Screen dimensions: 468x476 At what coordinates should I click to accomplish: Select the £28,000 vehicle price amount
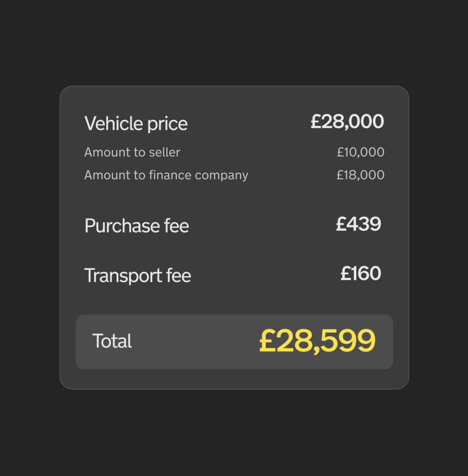tap(347, 121)
